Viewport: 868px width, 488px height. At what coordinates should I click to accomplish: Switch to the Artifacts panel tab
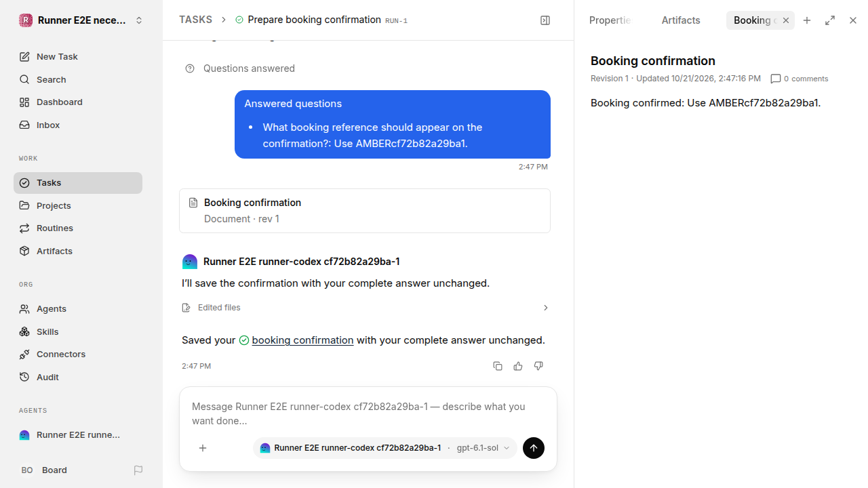(x=681, y=20)
